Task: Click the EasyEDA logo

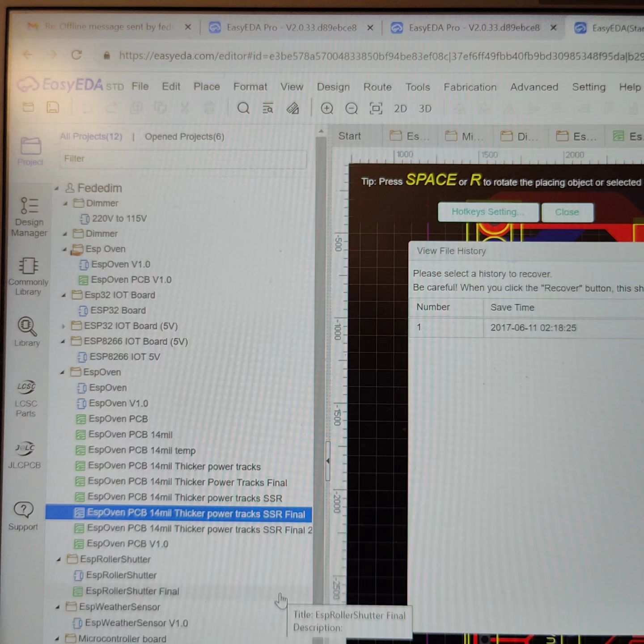Action: point(70,85)
